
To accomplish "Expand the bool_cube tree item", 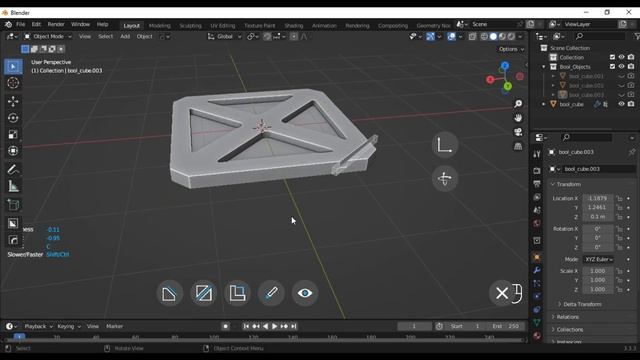I will coord(544,104).
